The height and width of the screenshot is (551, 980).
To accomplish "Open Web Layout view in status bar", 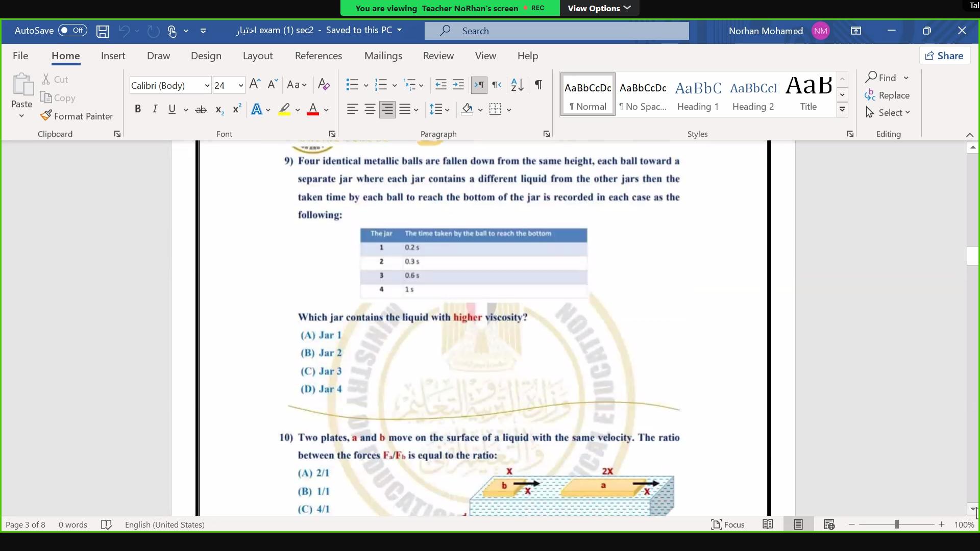I will click(829, 524).
